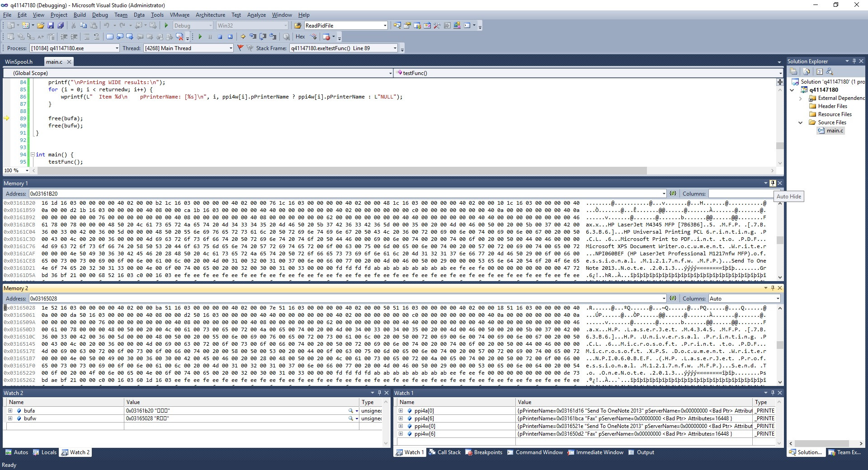Click the Class Diagram view icon in Solution Explorer
This screenshot has width=868, height=470.
[829, 71]
